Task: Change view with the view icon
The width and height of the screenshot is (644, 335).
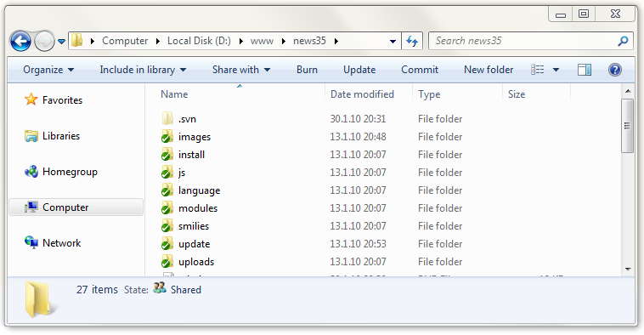Action: tap(538, 70)
